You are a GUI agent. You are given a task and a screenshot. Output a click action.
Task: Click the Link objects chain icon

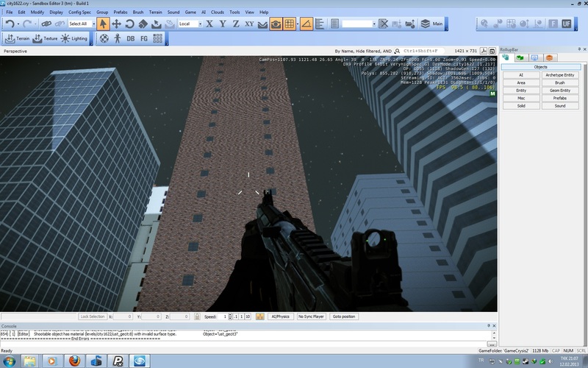pos(46,24)
